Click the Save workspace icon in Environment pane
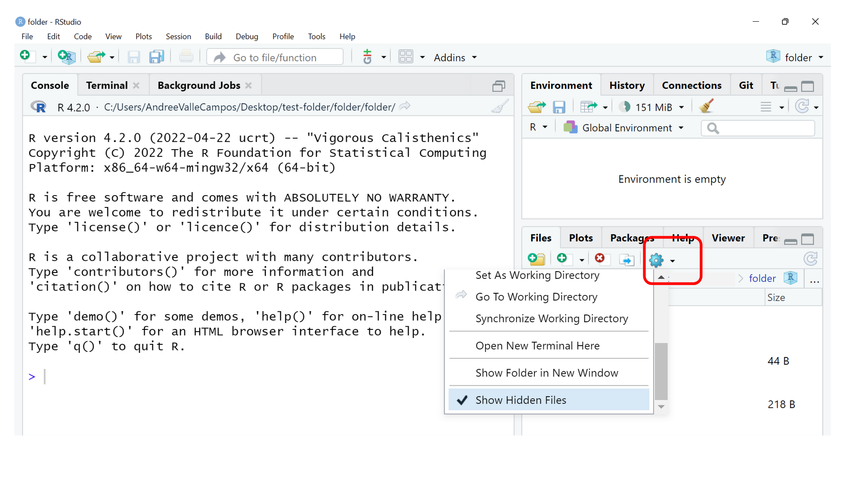This screenshot has width=868, height=488. [559, 107]
